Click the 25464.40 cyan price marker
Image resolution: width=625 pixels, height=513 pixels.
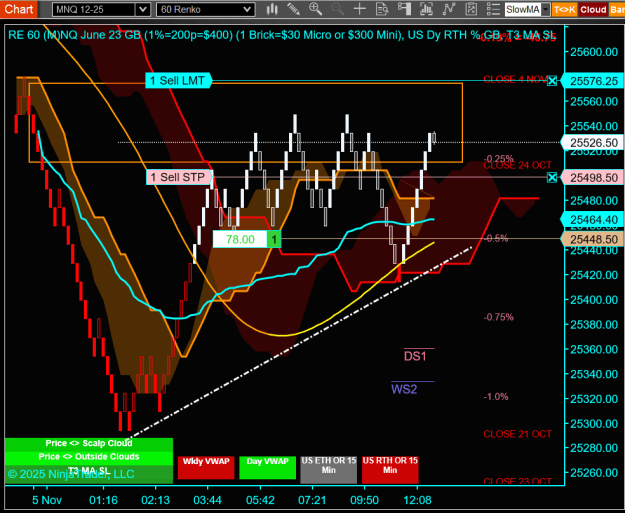(593, 220)
